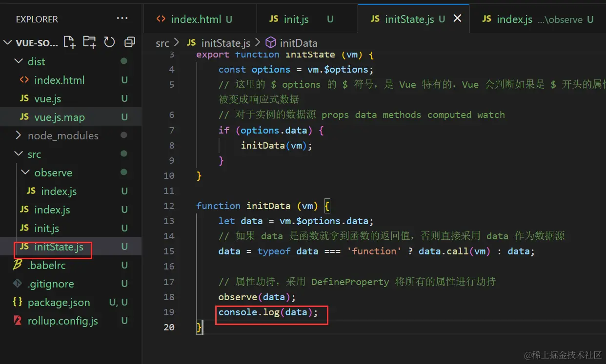
Task: Open index.html in dist folder
Action: tap(60, 80)
